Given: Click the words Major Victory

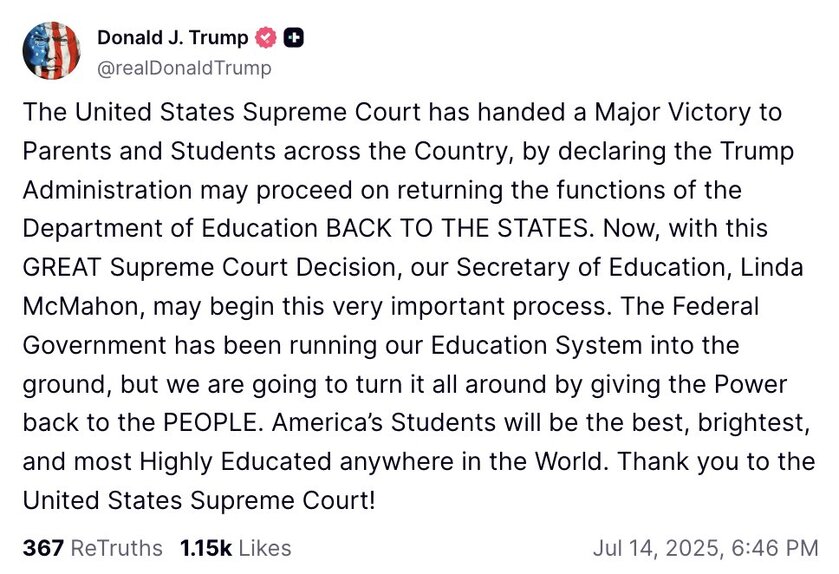Looking at the screenshot, I should pyautogui.click(x=673, y=112).
